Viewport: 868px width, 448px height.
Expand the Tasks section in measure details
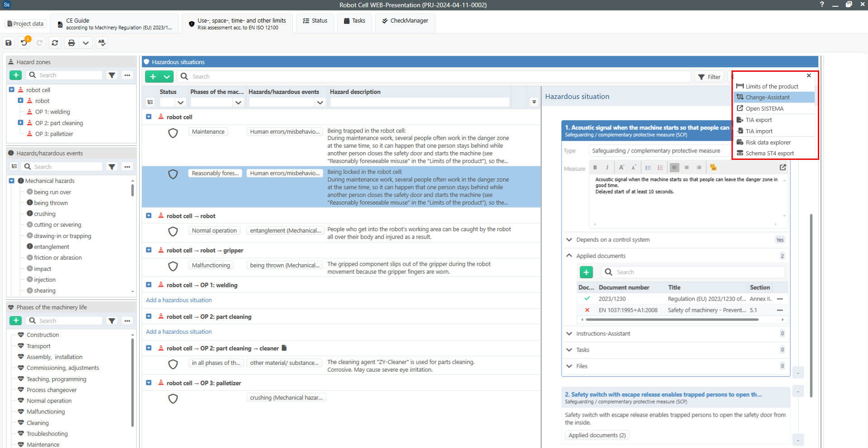pyautogui.click(x=569, y=350)
